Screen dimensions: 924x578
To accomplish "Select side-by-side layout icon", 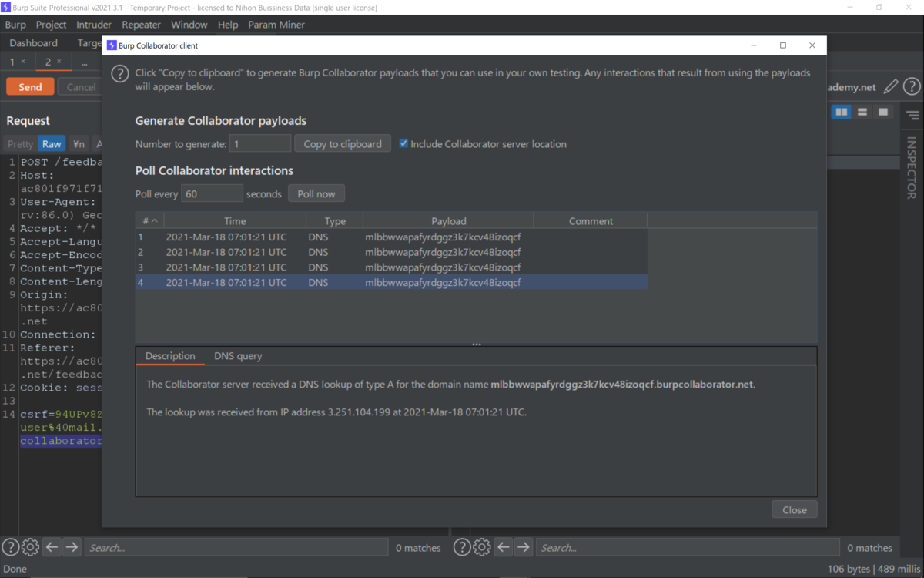I will [x=842, y=113].
